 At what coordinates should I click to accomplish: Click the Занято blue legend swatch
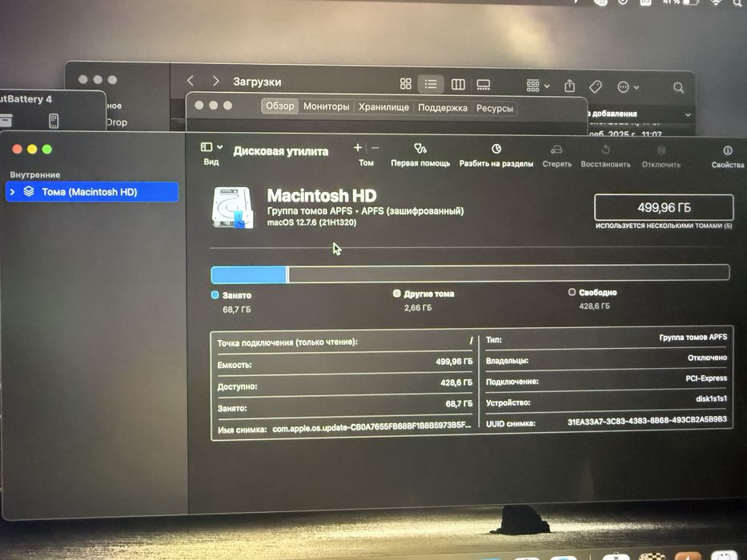215,295
